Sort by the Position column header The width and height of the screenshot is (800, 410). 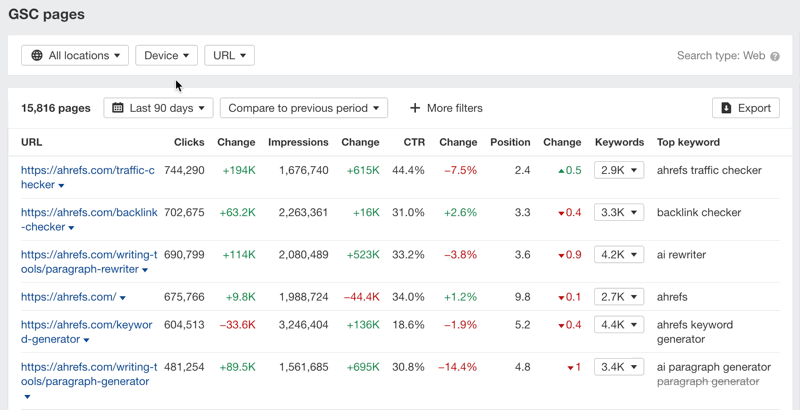[510, 142]
